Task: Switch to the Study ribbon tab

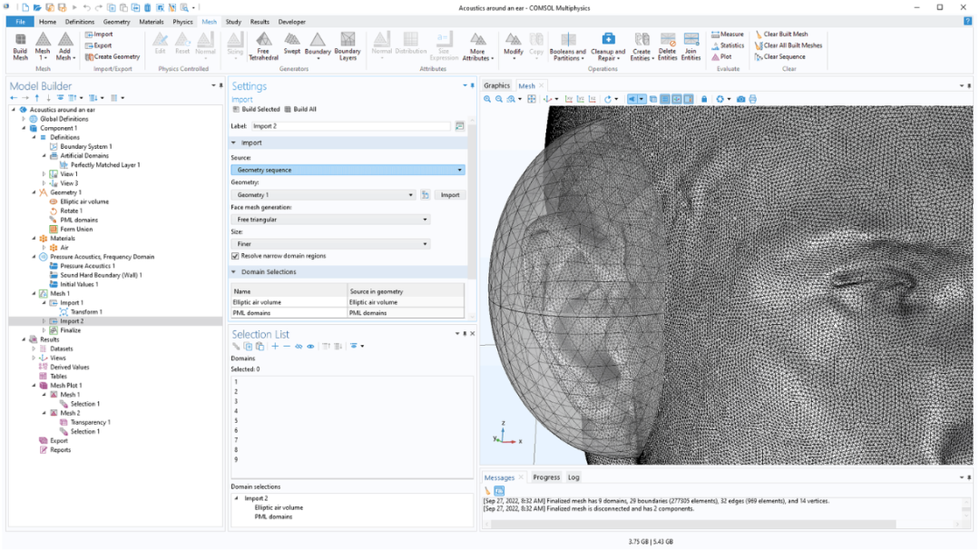Action: 233,22
